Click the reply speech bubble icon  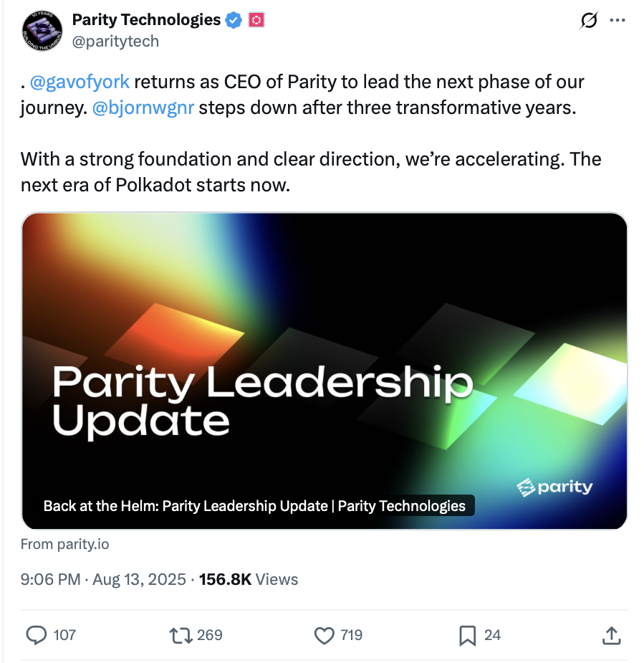coord(37,634)
